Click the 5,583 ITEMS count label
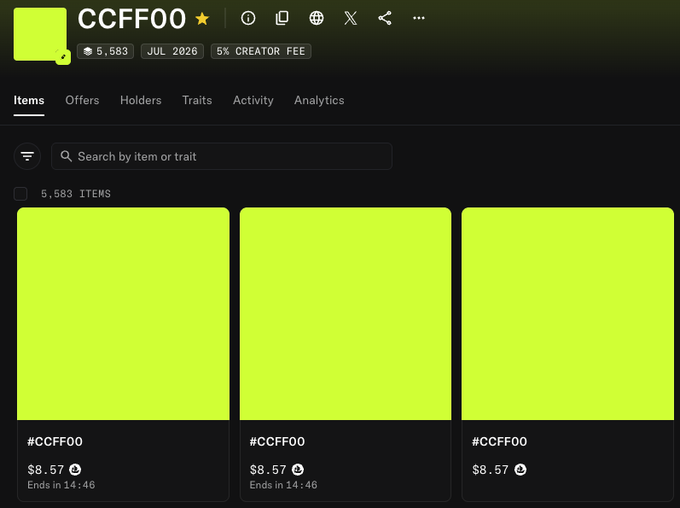The image size is (680, 508). coord(76,193)
